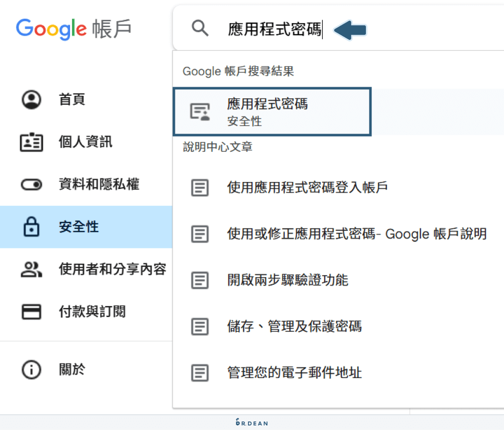The width and height of the screenshot is (504, 430).
Task: Click the document icon beside 開啟兩步驟驗證功能
Action: pyautogui.click(x=200, y=280)
